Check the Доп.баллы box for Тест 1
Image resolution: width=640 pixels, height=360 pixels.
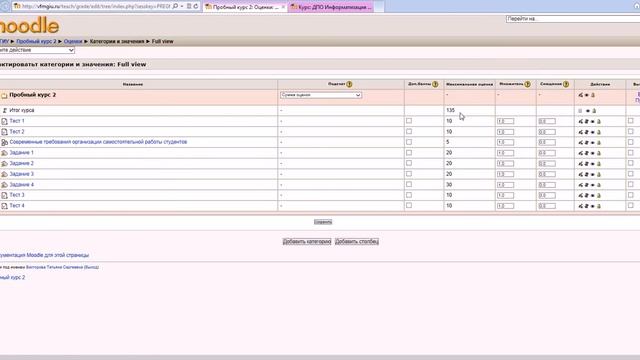coord(409,121)
